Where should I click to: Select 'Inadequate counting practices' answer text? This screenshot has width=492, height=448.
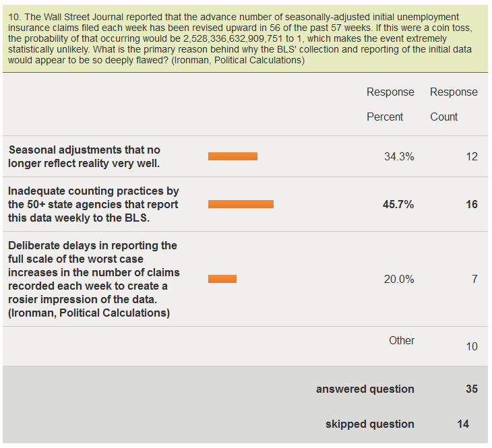(x=94, y=204)
